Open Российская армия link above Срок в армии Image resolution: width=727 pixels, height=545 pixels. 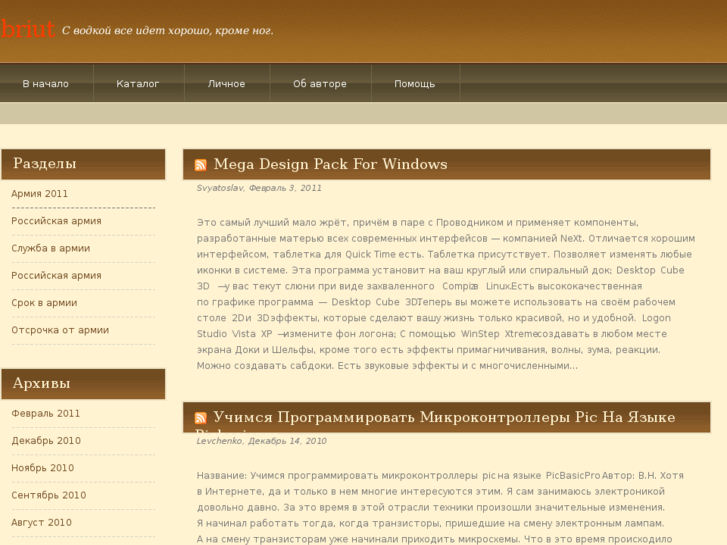click(56, 276)
